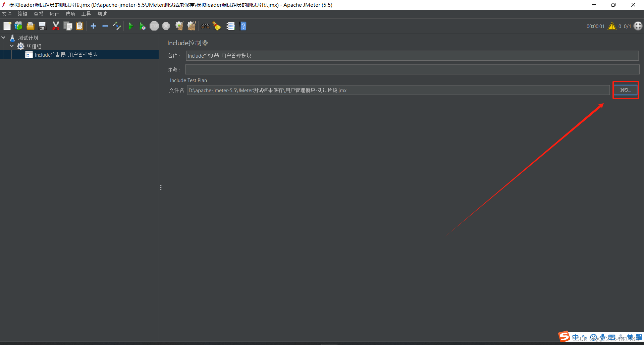Viewport: 644px width, 345px height.
Task: Click the Clear results broom icon
Action: 179,26
